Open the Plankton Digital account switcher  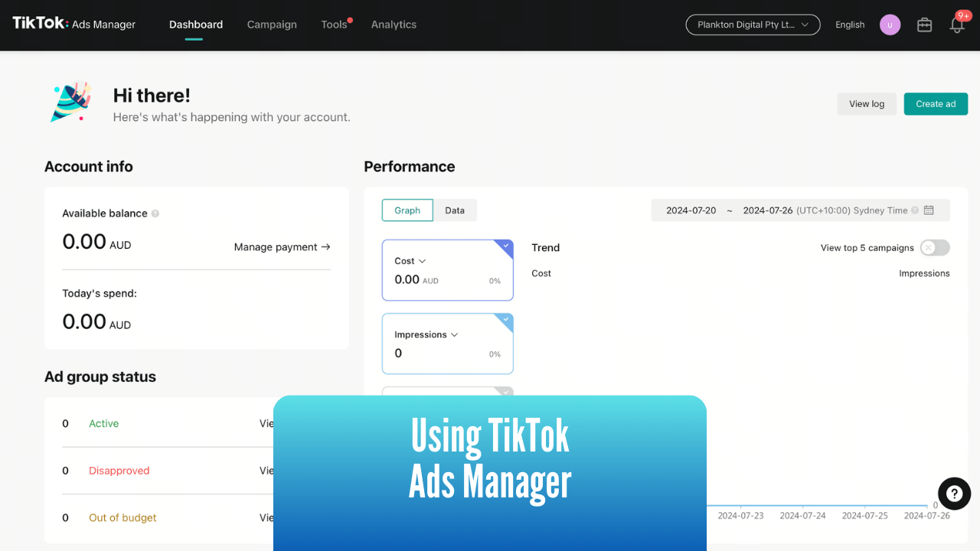click(753, 24)
